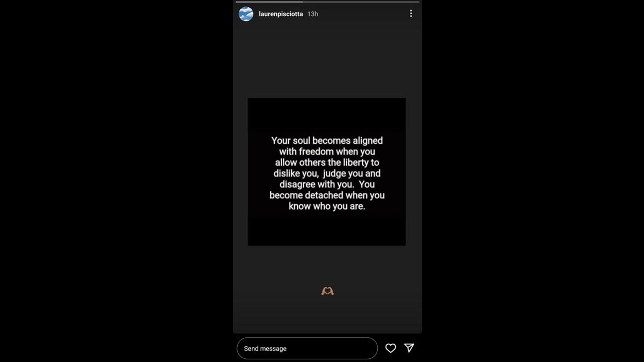The height and width of the screenshot is (362, 644).
Task: Open the three-dot more options menu
Action: [411, 13]
